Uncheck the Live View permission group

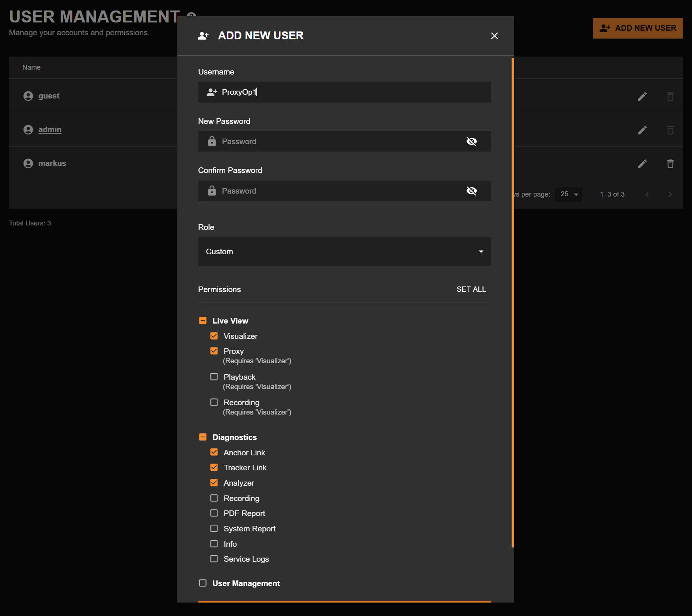pos(203,321)
